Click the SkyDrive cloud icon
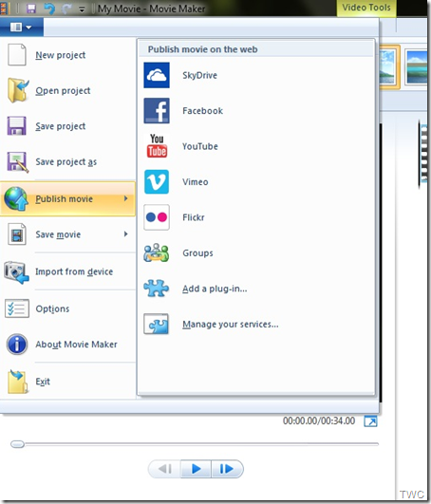431x504 pixels. [x=157, y=75]
